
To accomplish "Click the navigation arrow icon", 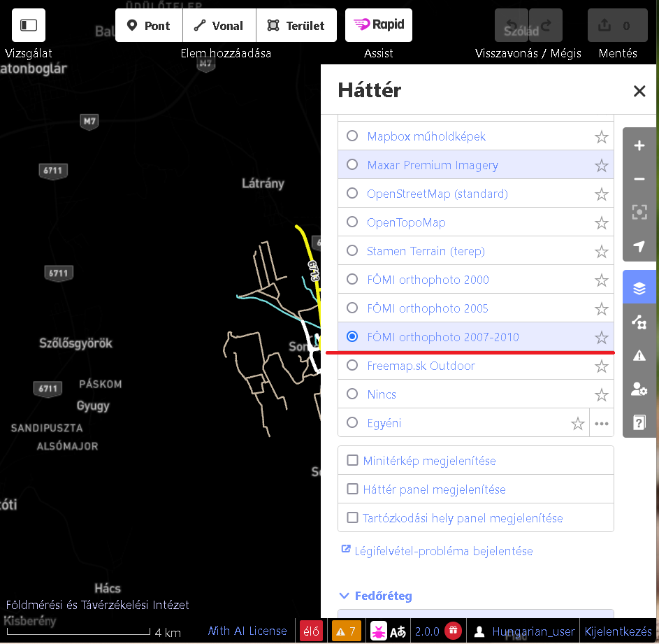I will [639, 245].
